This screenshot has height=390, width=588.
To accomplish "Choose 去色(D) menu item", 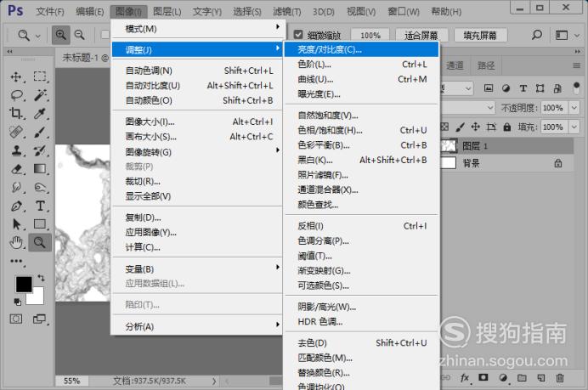I will (x=361, y=342).
